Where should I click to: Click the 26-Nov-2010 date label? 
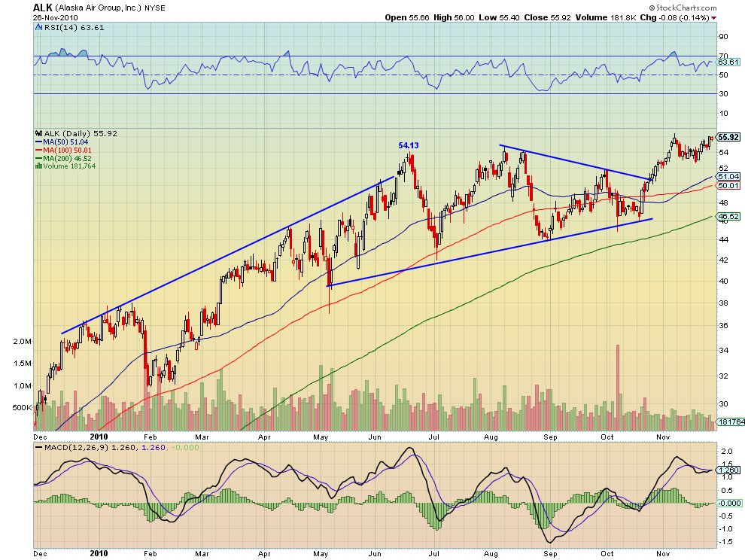(x=55, y=17)
